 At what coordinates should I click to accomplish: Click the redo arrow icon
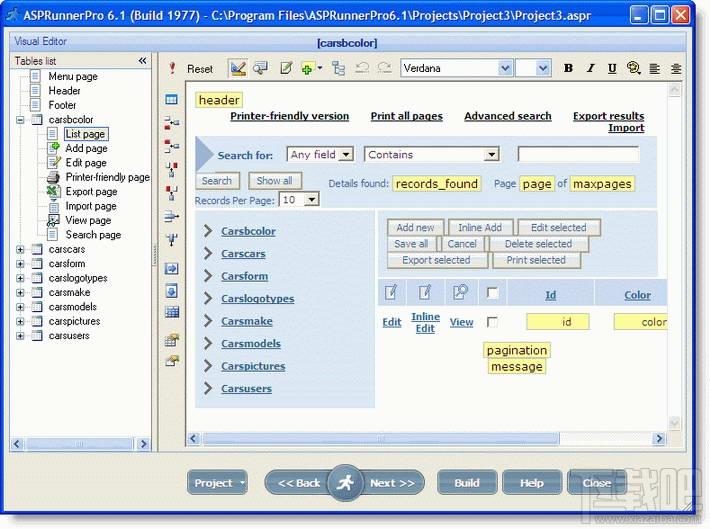(384, 68)
